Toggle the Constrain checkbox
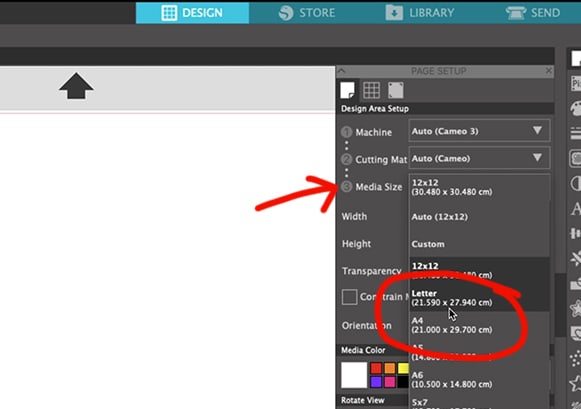581x409 pixels. [x=349, y=297]
